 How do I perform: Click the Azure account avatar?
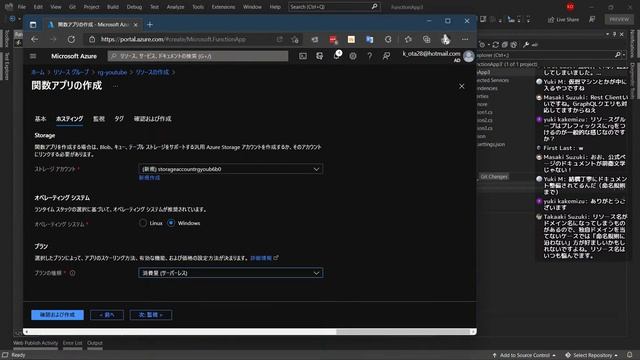(469, 56)
